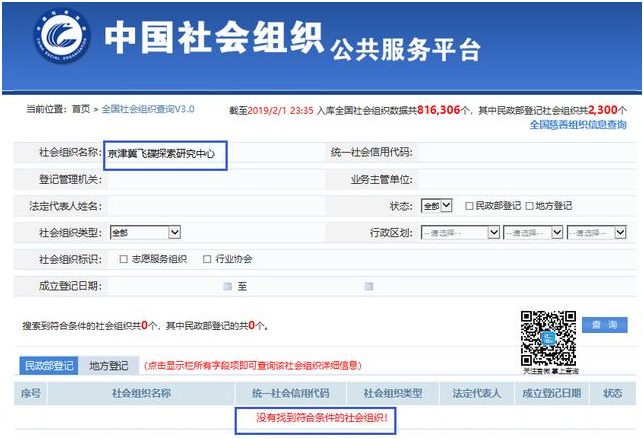Click the 成立登记日期 table column header
This screenshot has height=439, width=643.
pos(552,394)
